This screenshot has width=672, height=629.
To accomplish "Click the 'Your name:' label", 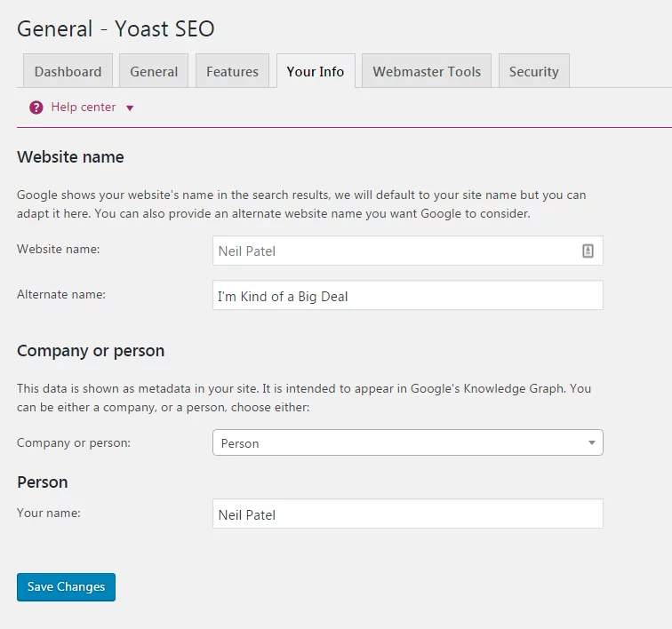I will coord(49,513).
